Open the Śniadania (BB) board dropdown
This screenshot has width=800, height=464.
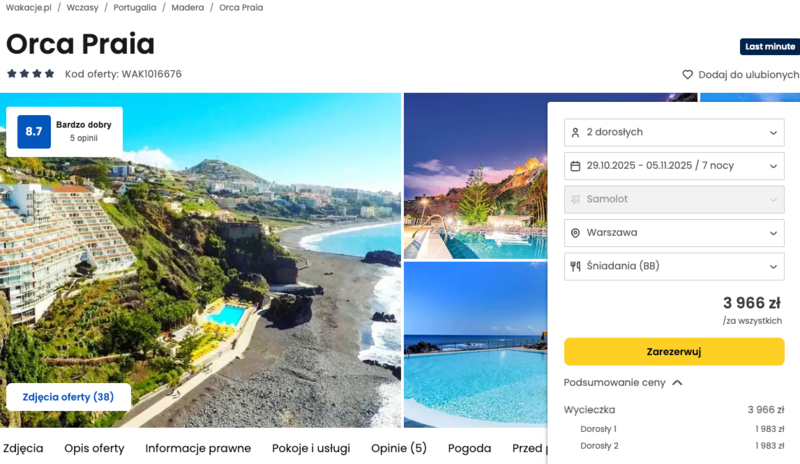coord(673,266)
